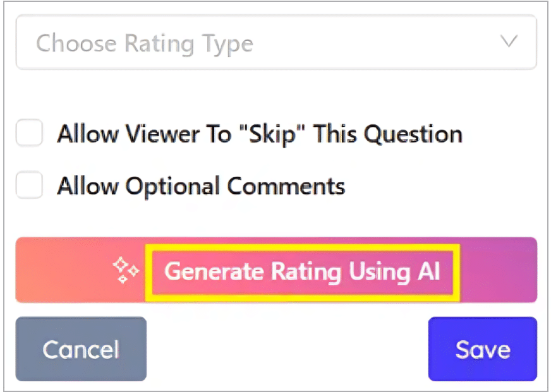Enable "Allow Viewer To Skip This Question"
Screen dimensions: 551x392
coord(29,133)
